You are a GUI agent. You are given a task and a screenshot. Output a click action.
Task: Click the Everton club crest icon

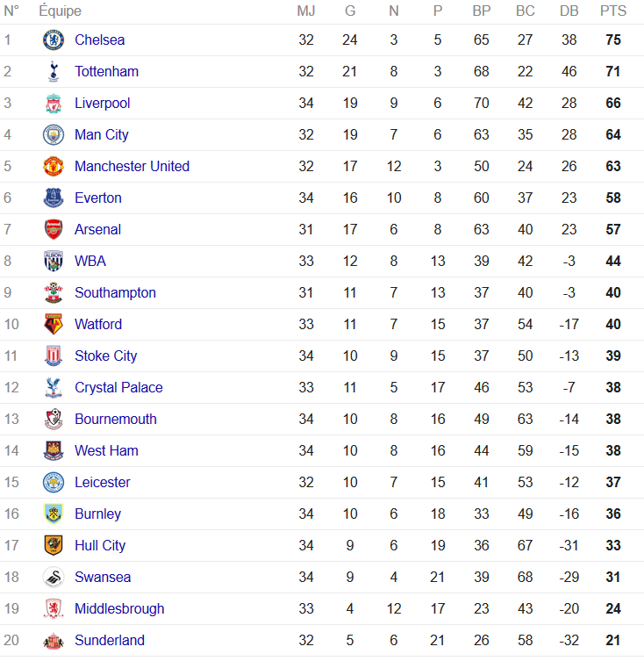click(54, 198)
